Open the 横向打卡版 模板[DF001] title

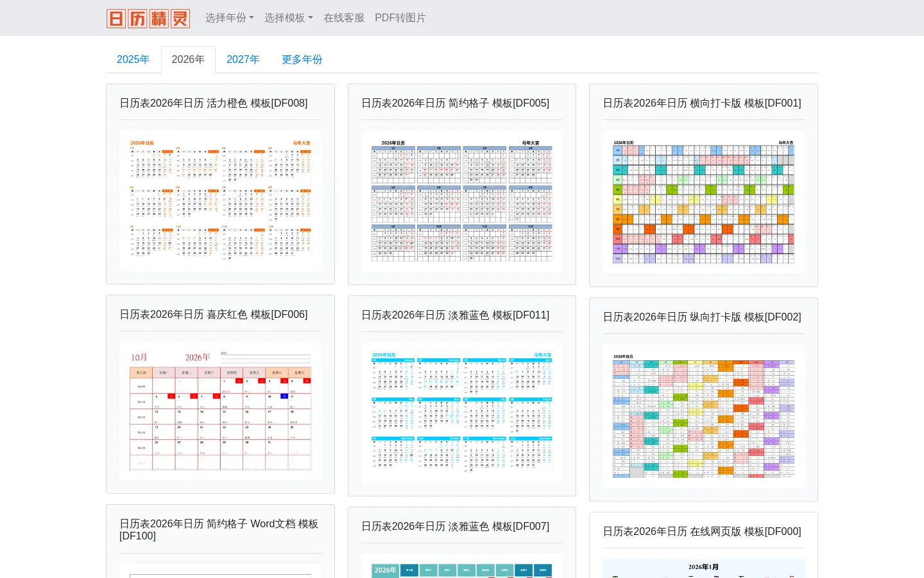702,103
